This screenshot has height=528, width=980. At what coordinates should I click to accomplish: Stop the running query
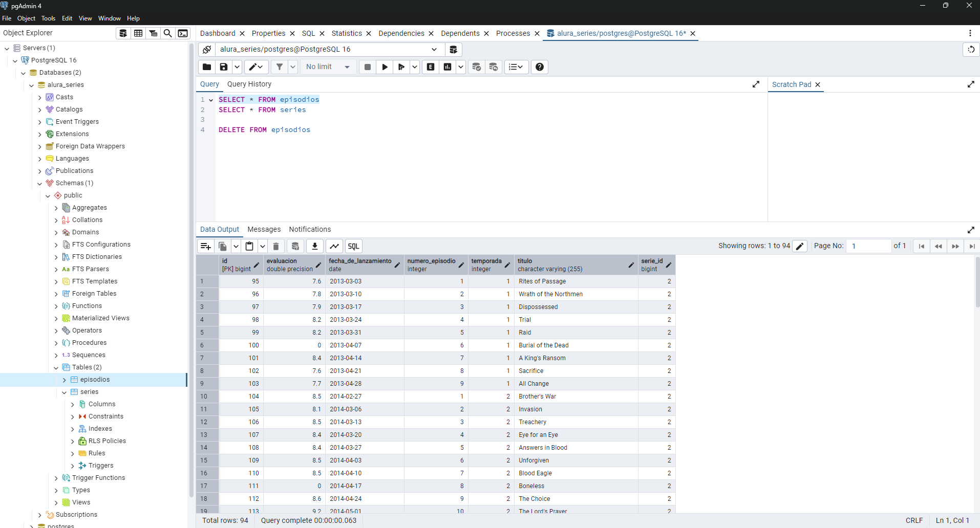point(368,67)
